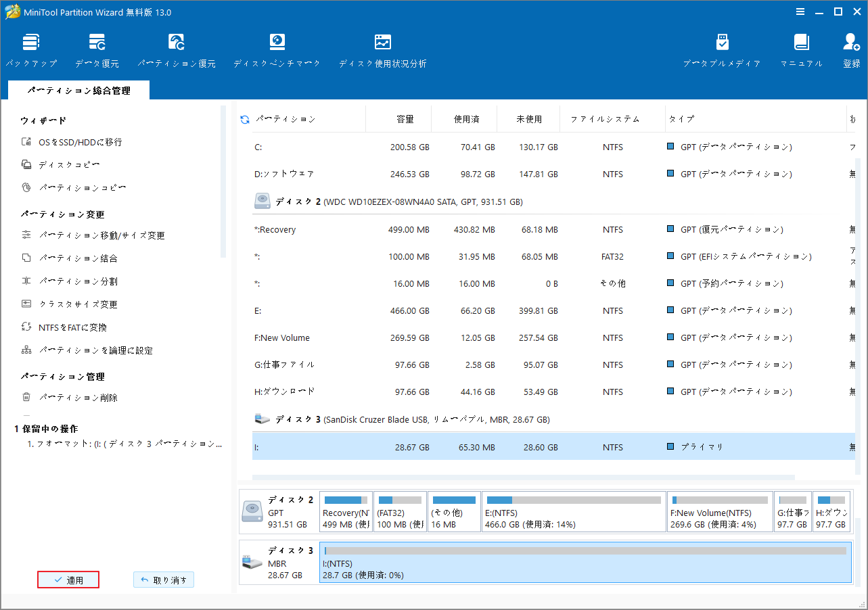Open the バックアップ (Backup) toolbar icon
Viewport: 868px width, 610px height.
[x=31, y=49]
